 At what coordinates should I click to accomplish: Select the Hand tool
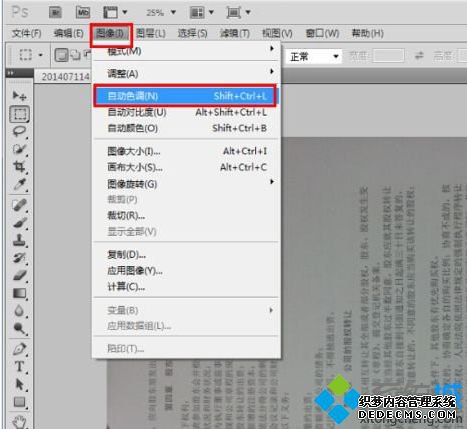pos(20,421)
